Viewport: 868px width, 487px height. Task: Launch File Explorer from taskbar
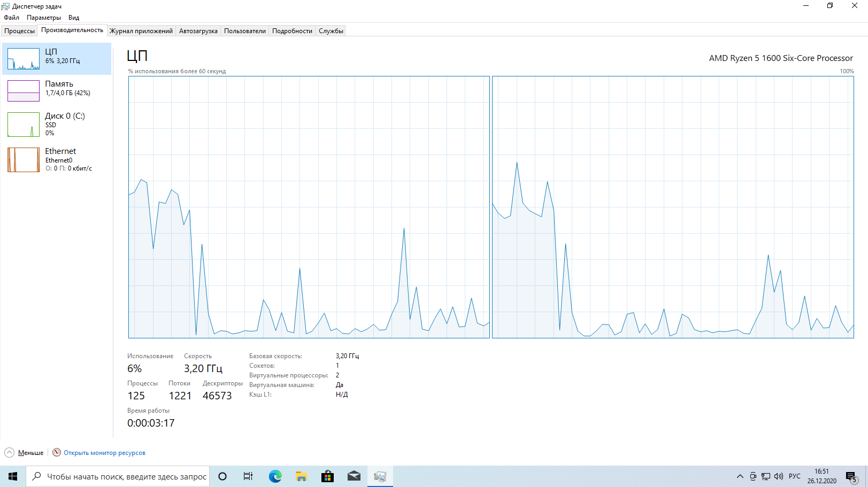click(301, 476)
